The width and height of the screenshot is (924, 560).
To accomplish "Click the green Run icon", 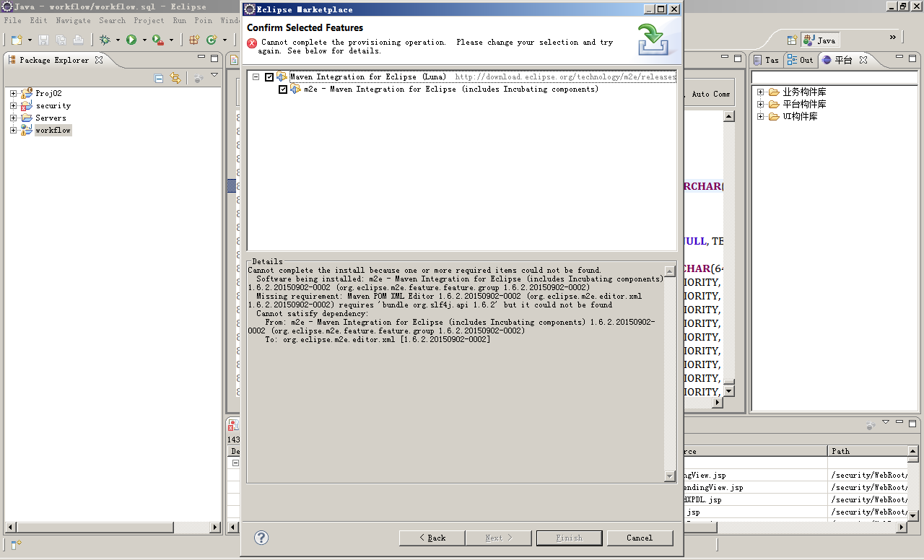I will click(131, 40).
